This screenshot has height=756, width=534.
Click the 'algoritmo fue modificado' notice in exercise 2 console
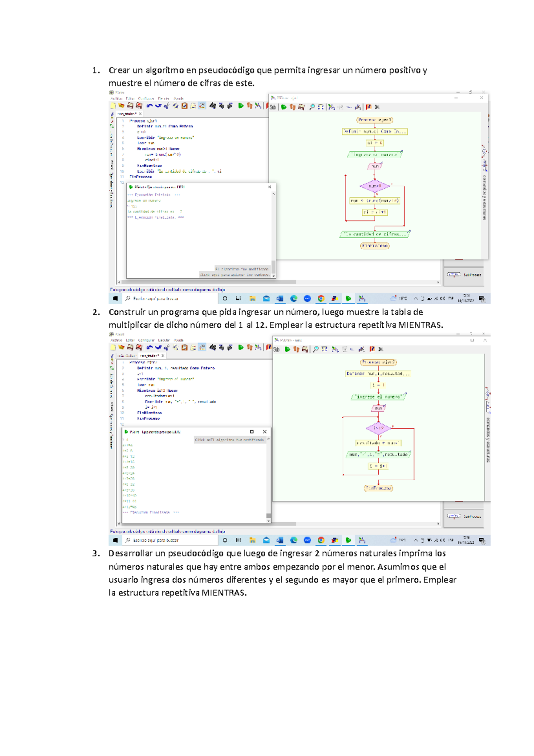tap(230, 440)
